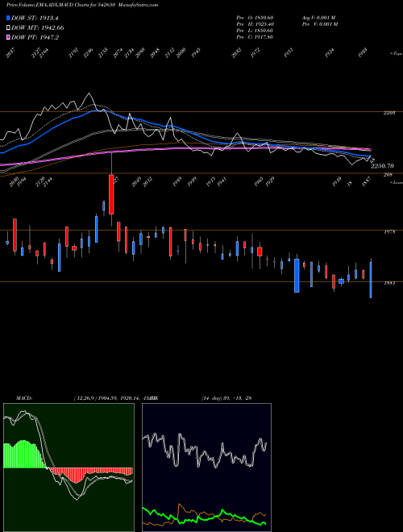Select the 'DOW MT: 1942.66' legend text

click(38, 28)
